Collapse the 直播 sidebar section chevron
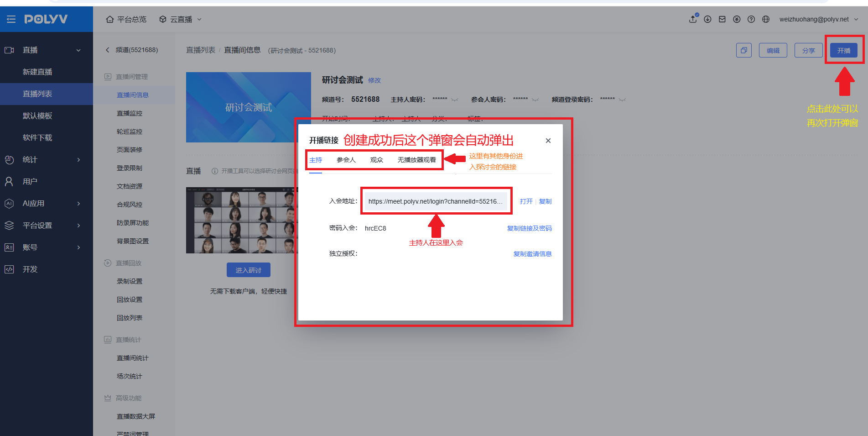This screenshot has height=436, width=868. [78, 50]
